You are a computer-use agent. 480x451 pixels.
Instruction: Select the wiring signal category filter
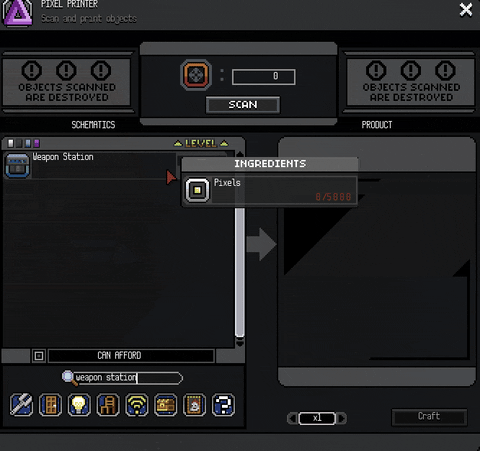point(137,405)
